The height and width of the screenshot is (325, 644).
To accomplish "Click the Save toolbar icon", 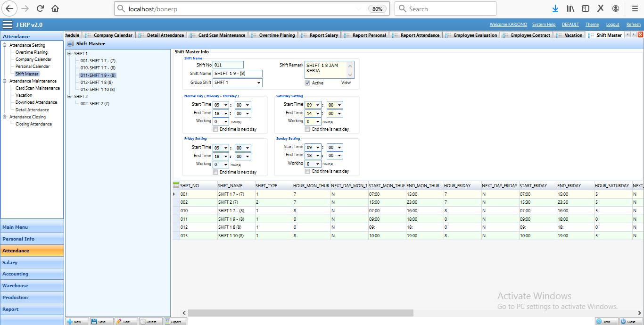I will coord(94,322).
